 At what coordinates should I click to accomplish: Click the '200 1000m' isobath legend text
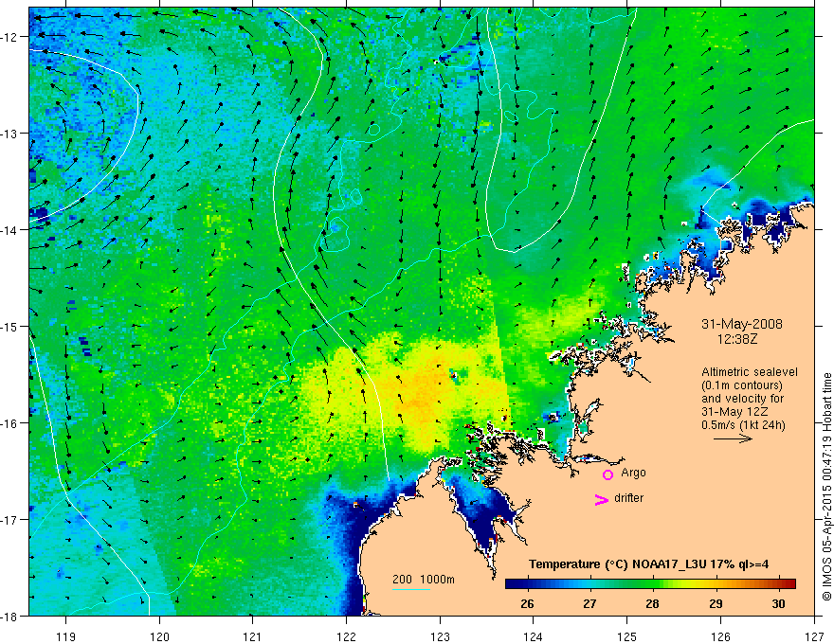pos(424,580)
